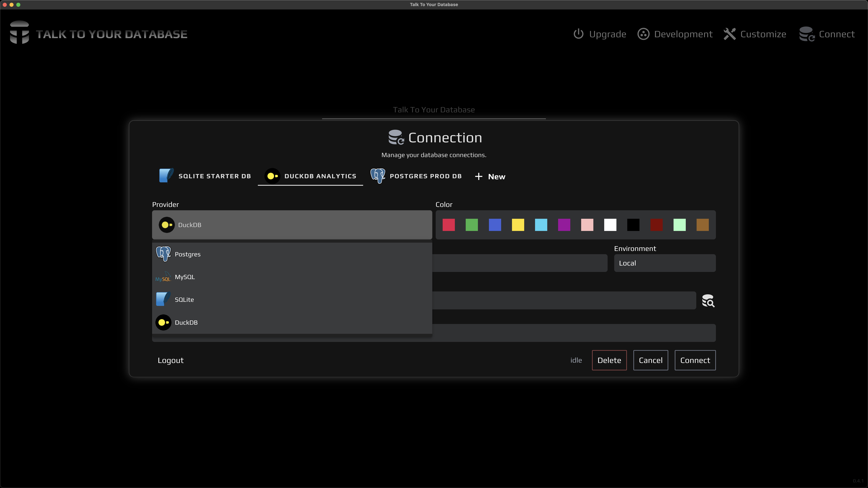The height and width of the screenshot is (488, 868).
Task: Open the Connect menu item
Action: click(827, 34)
